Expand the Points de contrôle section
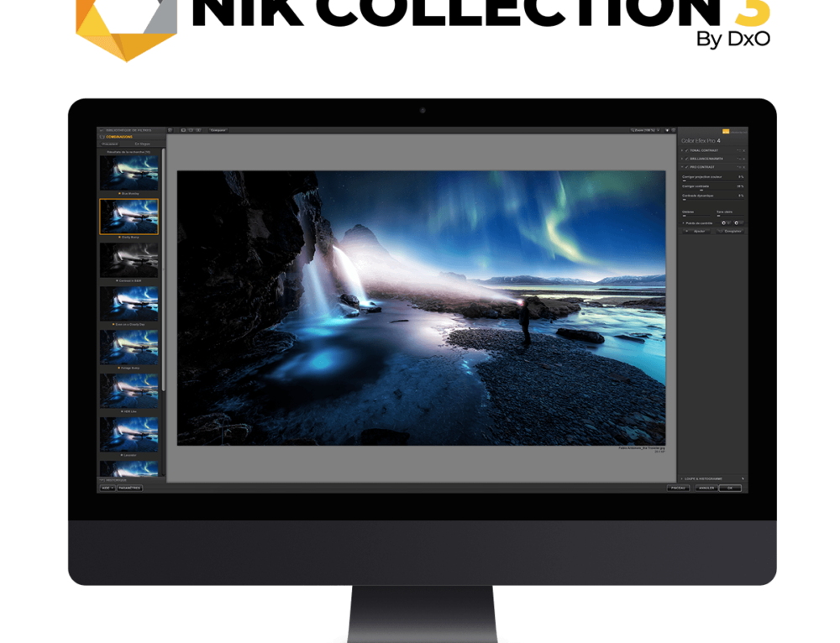Screen dimensions: 840x643 pyautogui.click(x=683, y=223)
